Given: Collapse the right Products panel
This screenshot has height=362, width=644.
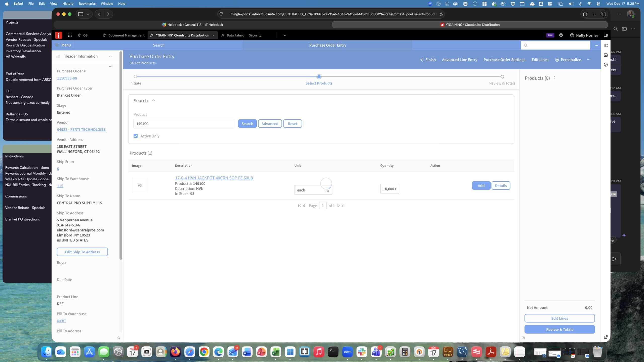Looking at the screenshot, I should click(524, 338).
